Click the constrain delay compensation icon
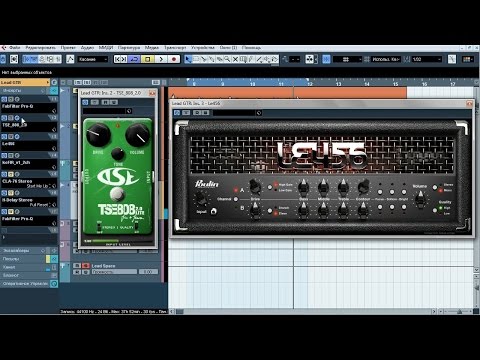The image size is (480, 360). click(14, 59)
